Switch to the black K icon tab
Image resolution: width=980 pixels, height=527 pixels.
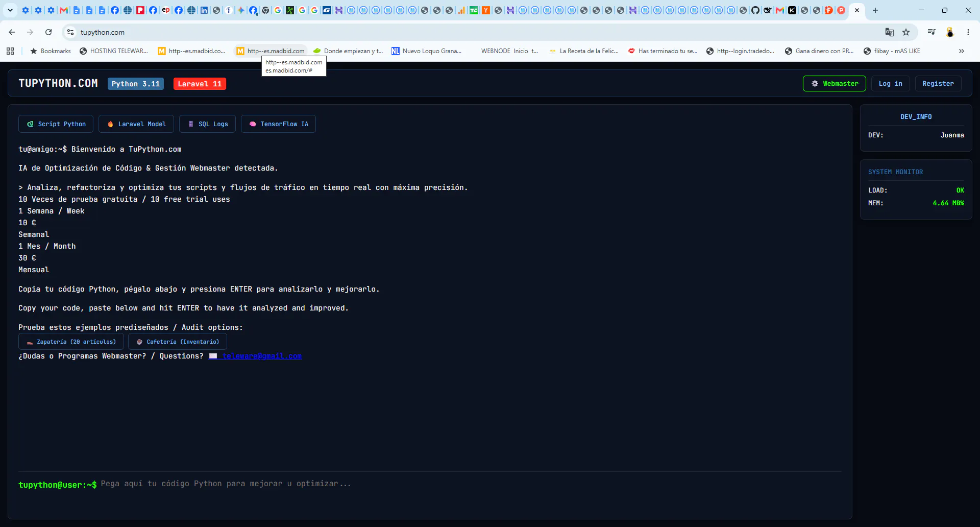tap(792, 10)
